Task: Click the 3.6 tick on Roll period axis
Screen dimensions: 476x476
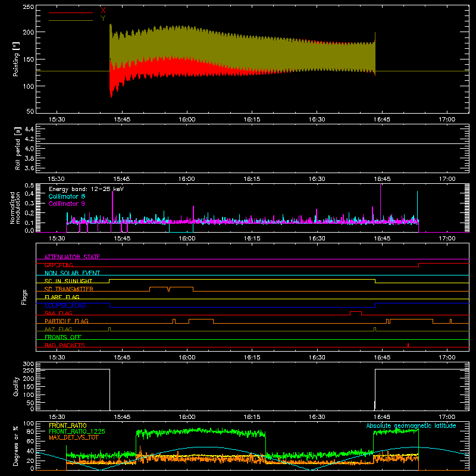Action: coord(29,168)
